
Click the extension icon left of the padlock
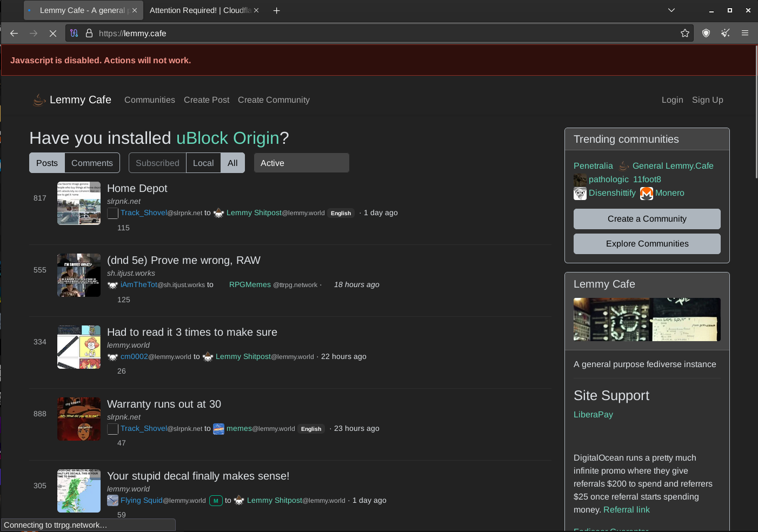(75, 33)
